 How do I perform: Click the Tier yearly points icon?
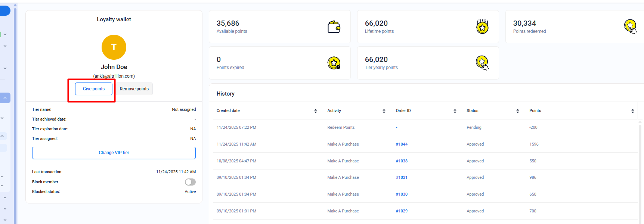click(x=482, y=63)
